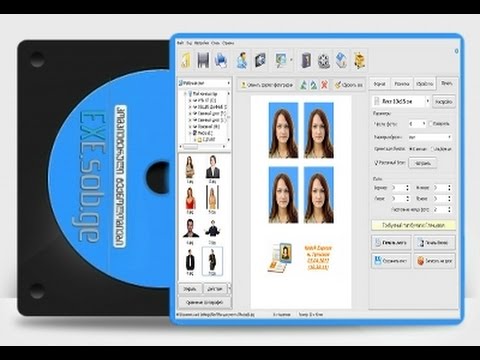The image size is (480, 360).
Task: Open the Настройки menu
Action: tap(202, 43)
